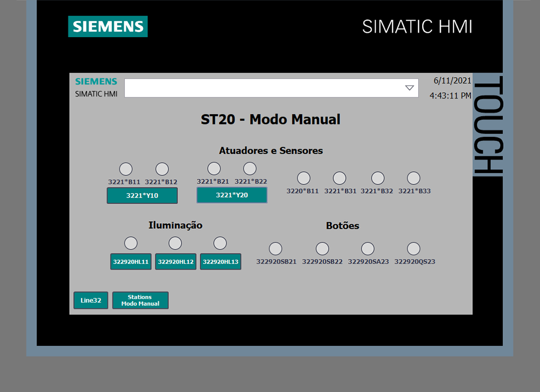Click the 322920SB21 button status indicator
Viewport: 540px width, 392px height.
click(276, 249)
